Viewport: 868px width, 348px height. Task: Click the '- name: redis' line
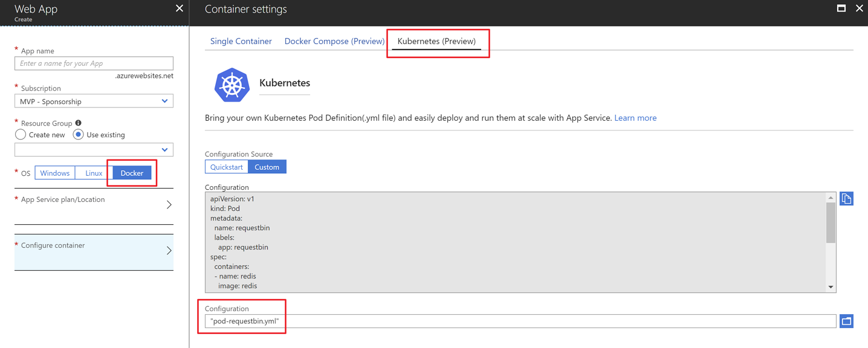pos(235,276)
